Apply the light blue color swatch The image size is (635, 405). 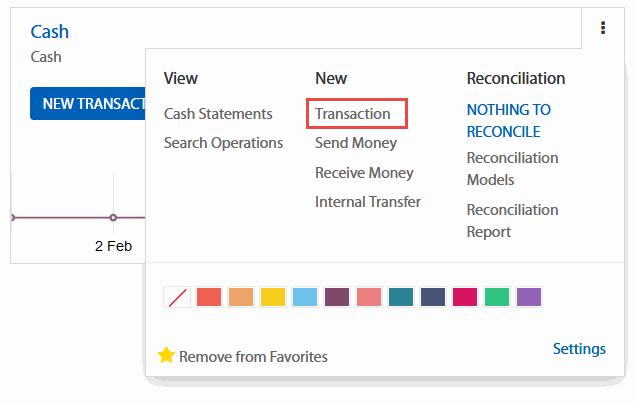(305, 297)
